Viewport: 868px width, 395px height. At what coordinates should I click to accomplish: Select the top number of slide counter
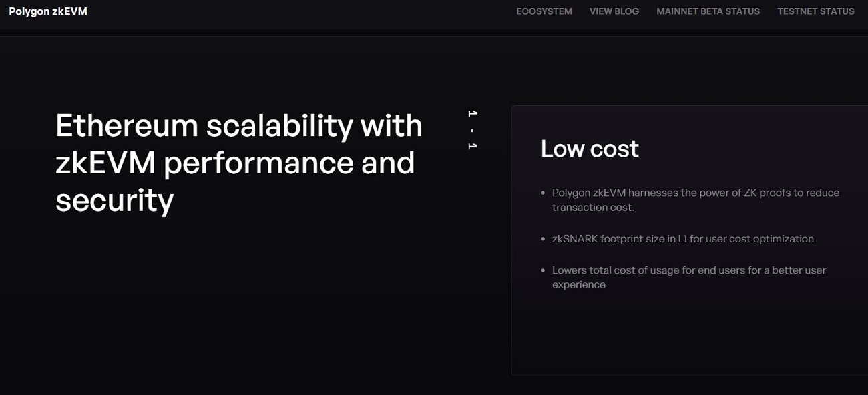pyautogui.click(x=472, y=114)
